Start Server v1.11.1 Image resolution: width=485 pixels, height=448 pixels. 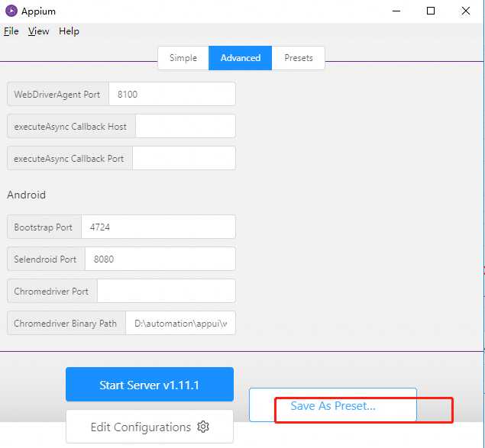coord(150,385)
